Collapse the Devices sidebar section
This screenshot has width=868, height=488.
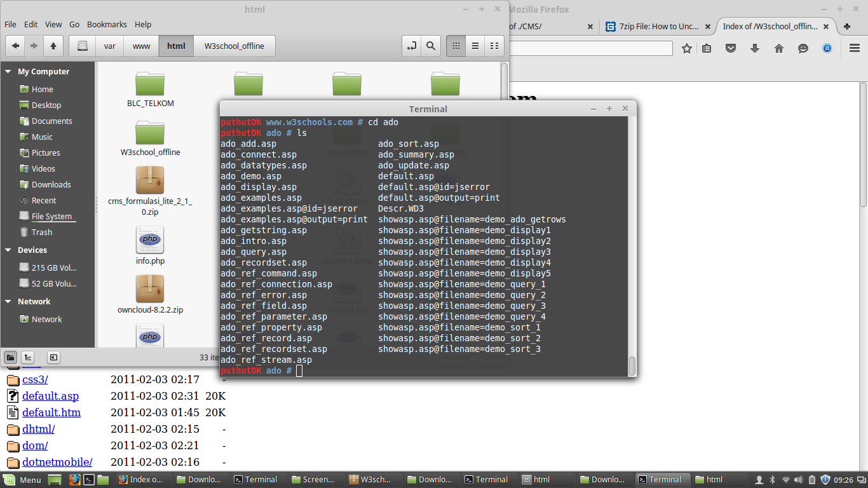[8, 250]
